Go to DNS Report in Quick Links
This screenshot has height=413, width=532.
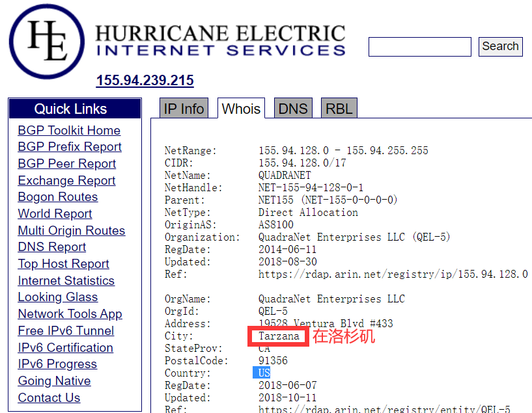click(52, 247)
